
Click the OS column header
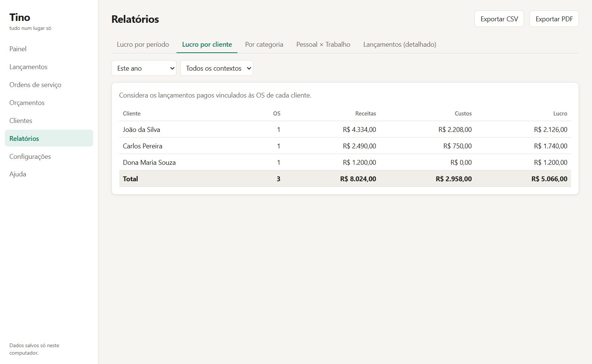(277, 114)
